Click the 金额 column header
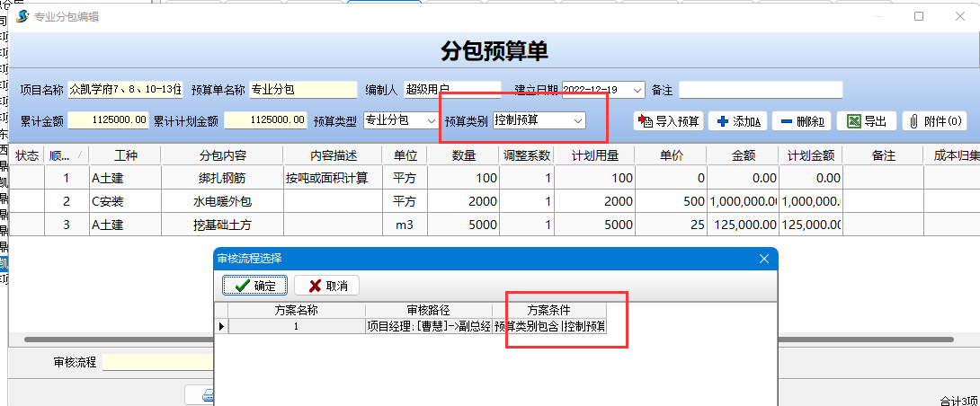The height and width of the screenshot is (406, 980). point(744,155)
